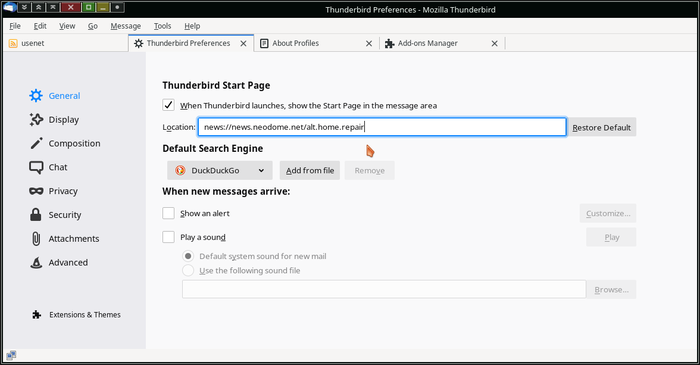This screenshot has width=700, height=365.
Task: Open the View menu
Action: [67, 26]
